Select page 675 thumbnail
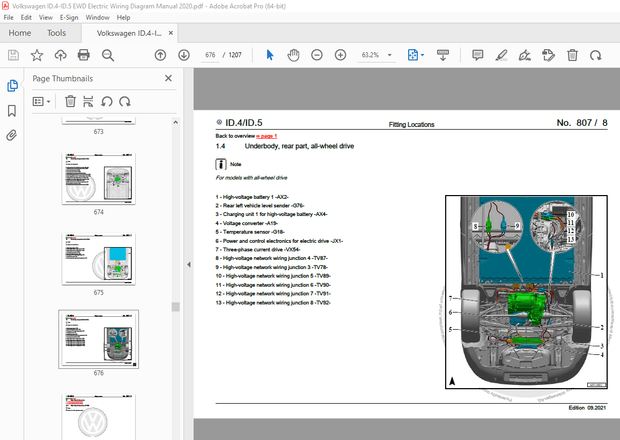 (x=98, y=259)
